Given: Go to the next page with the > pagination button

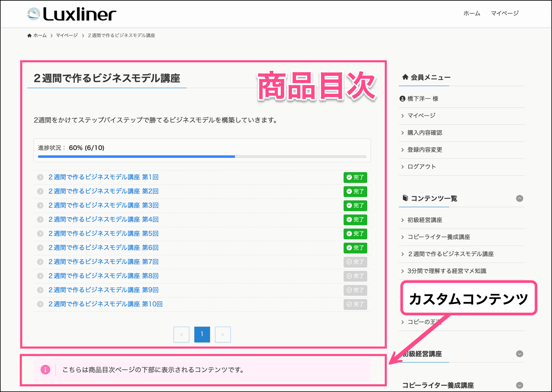Looking at the screenshot, I should coord(223,335).
